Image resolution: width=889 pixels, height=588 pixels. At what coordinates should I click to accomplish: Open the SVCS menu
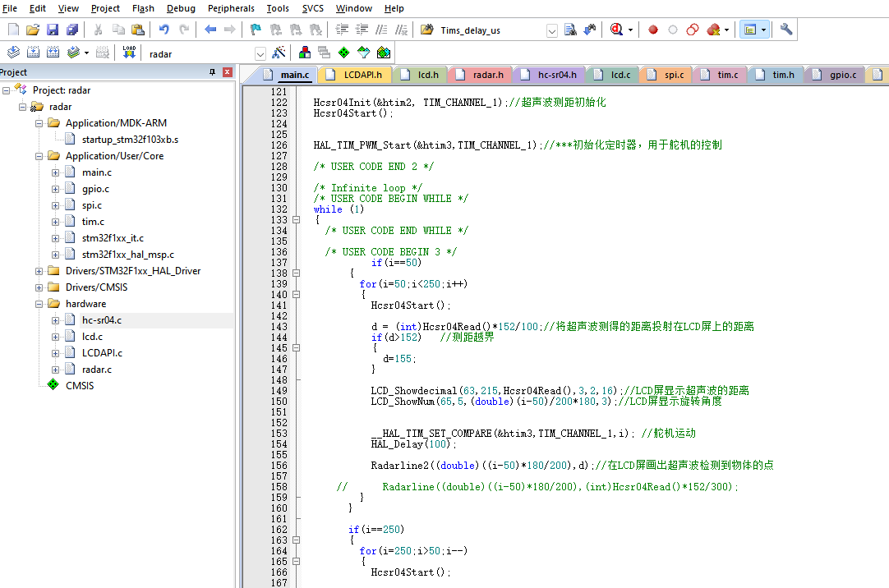click(x=312, y=8)
